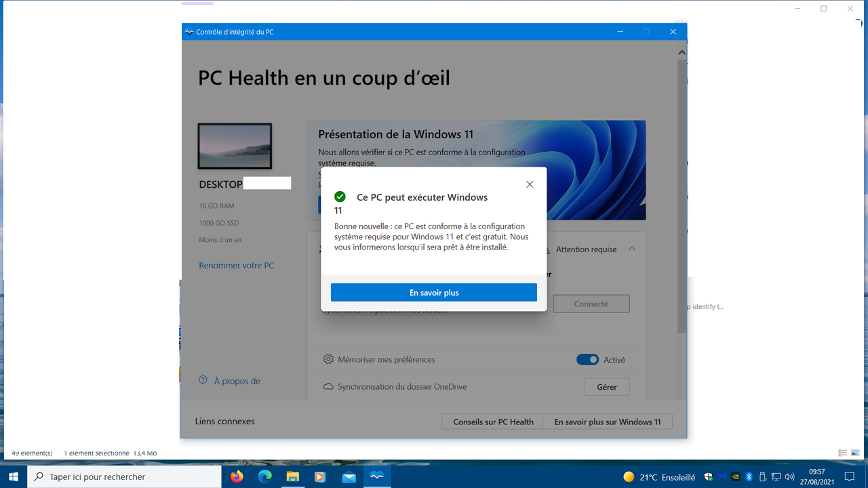The width and height of the screenshot is (868, 488).
Task: Click the question mark icon beside À propos de
Action: point(201,380)
